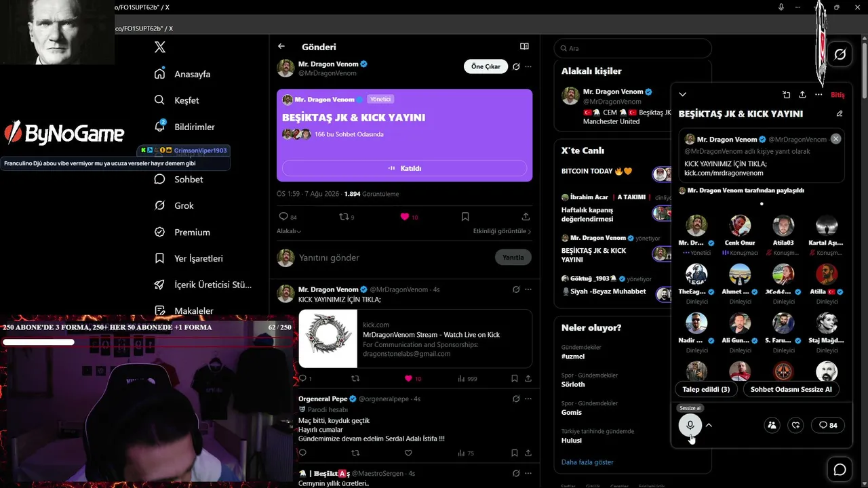868x488 pixels.
Task: Open more options on Orgeneral Pepe's reply
Action: click(x=528, y=399)
